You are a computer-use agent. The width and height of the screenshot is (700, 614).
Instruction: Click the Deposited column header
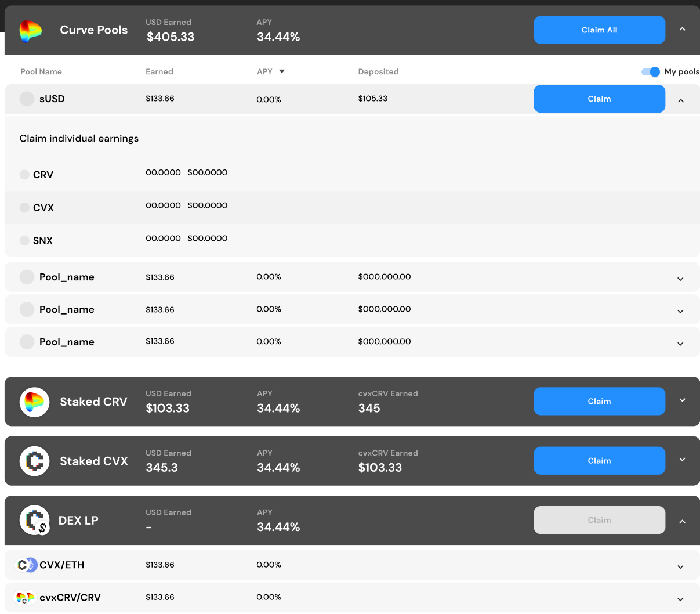(x=378, y=71)
